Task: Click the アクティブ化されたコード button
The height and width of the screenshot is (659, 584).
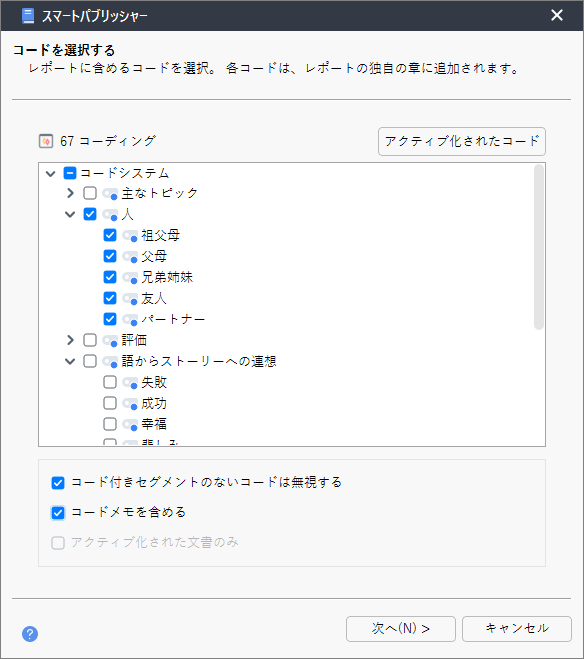Action: (462, 142)
